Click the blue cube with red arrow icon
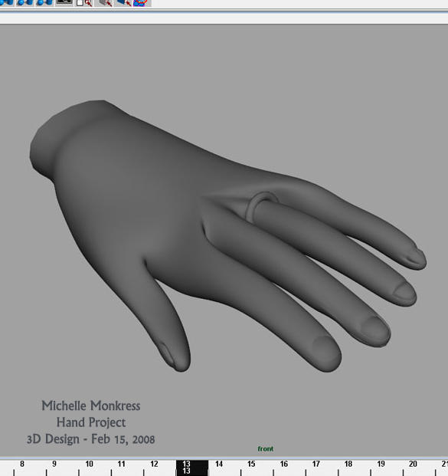Viewport: 448px width, 476px height. click(124, 3)
